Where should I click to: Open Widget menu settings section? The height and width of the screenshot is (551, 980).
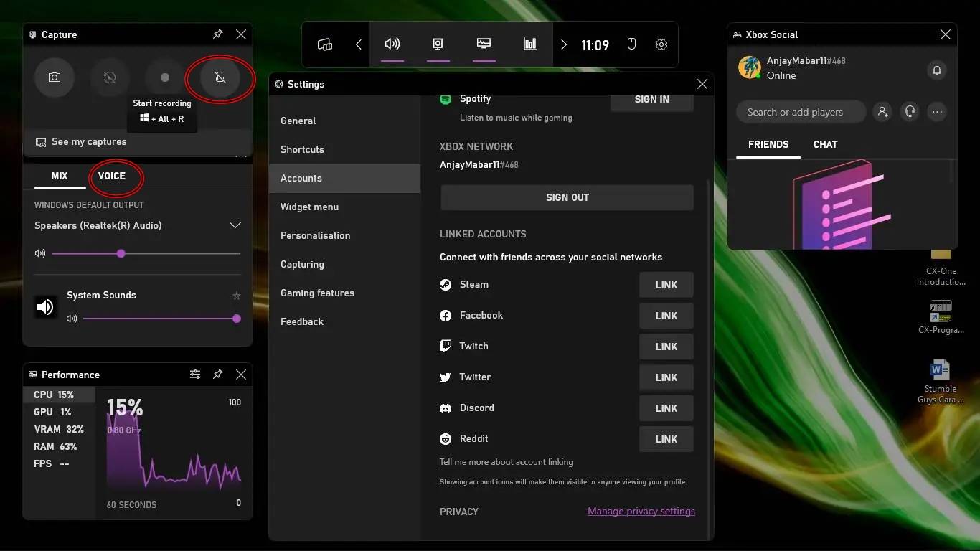click(344, 207)
